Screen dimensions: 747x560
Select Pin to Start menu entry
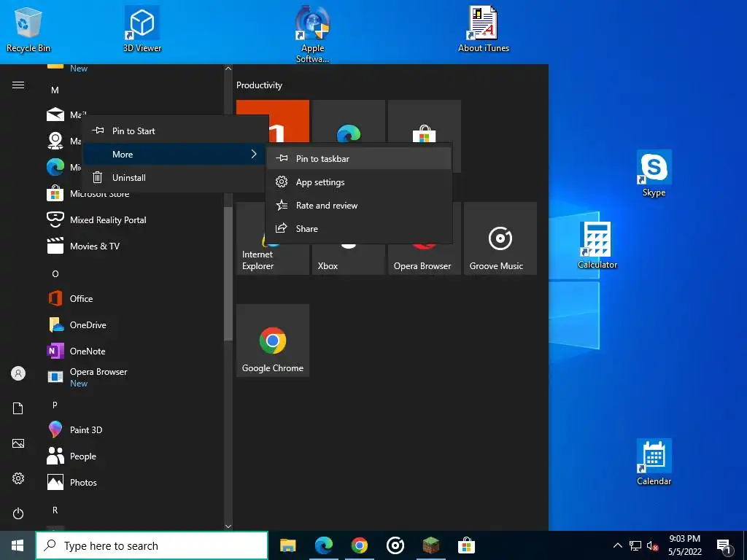(x=174, y=131)
